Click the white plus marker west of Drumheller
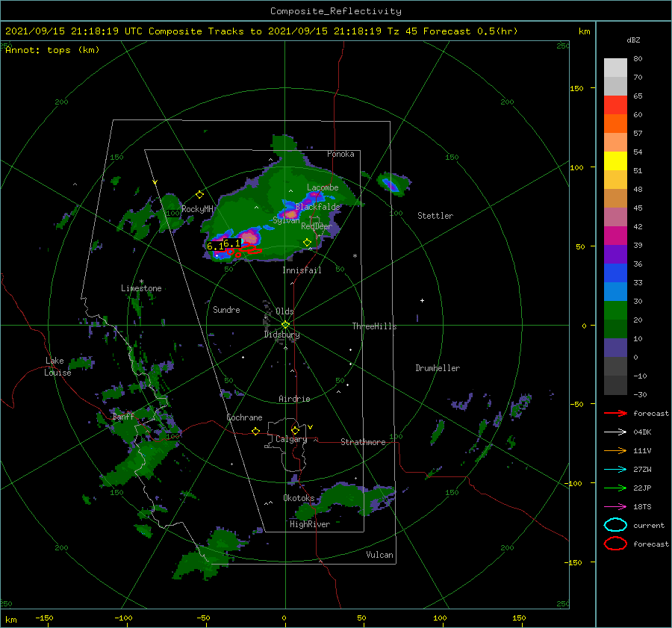This screenshot has width=672, height=628. tap(422, 300)
